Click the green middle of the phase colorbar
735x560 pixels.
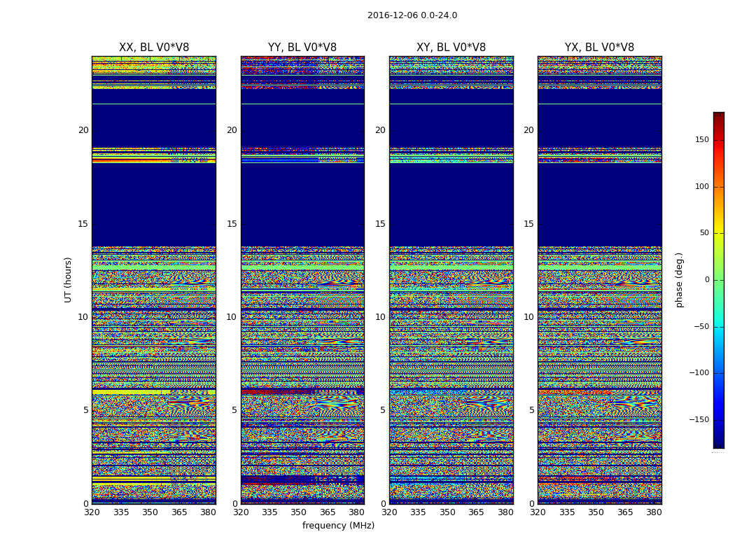718,280
